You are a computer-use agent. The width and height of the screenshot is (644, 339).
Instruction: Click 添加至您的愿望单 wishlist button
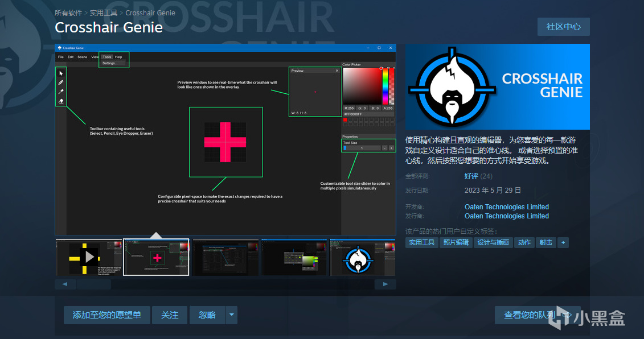coord(107,315)
